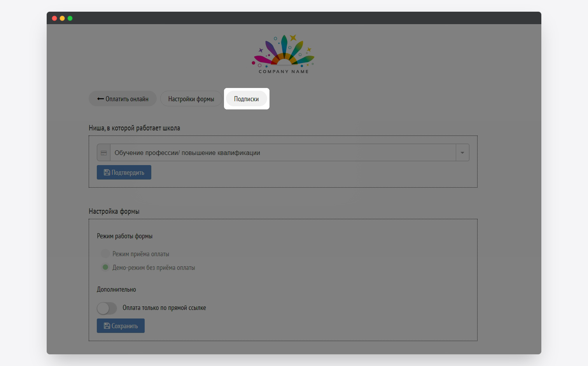The image size is (588, 366).
Task: Minimize the window using the yellow button
Action: pos(62,18)
